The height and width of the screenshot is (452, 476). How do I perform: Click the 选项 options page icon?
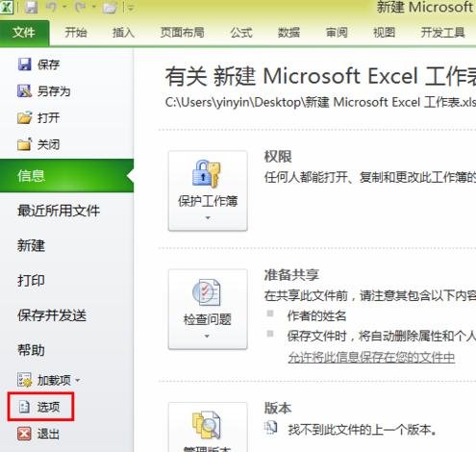pyautogui.click(x=24, y=407)
